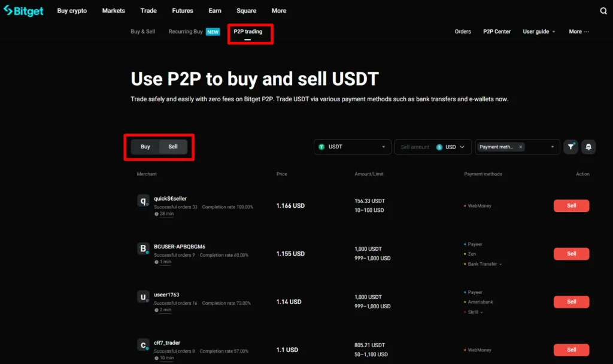The height and width of the screenshot is (364, 613).
Task: Open the Payment methods dropdown
Action: coord(551,147)
